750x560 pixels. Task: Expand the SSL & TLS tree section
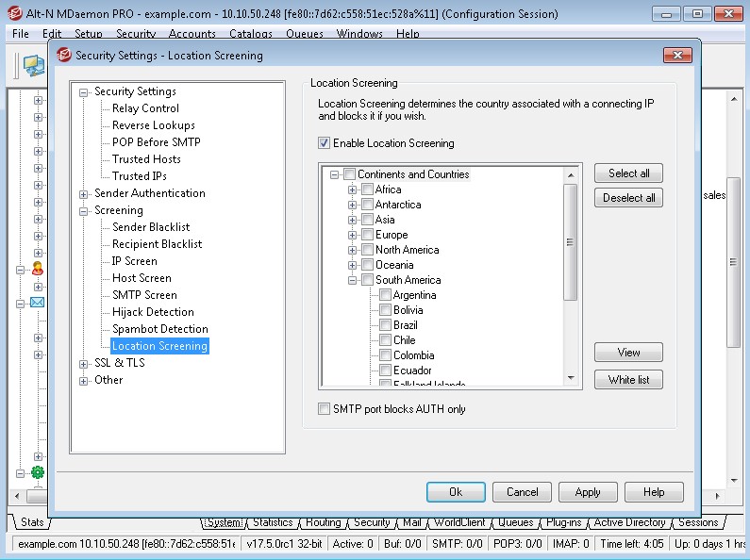click(83, 364)
